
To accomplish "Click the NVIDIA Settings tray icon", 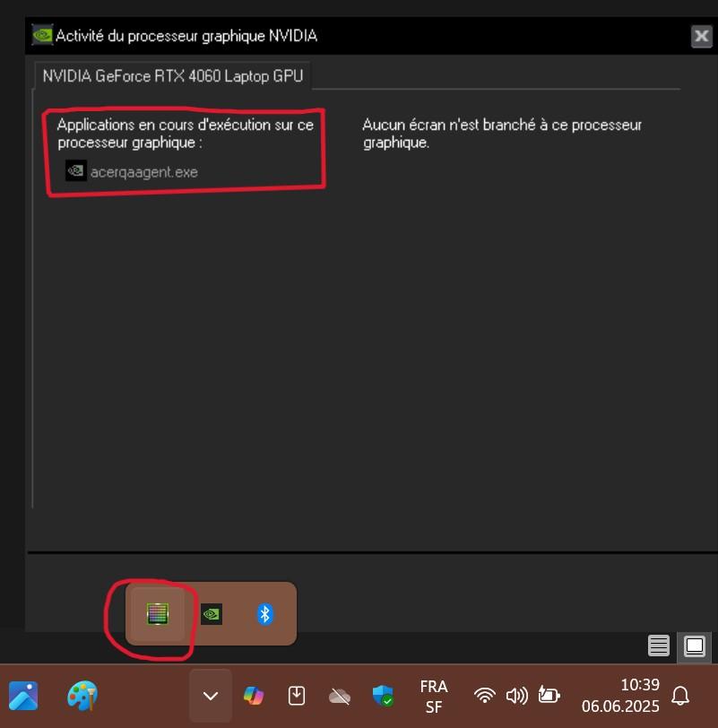I will pos(212,614).
